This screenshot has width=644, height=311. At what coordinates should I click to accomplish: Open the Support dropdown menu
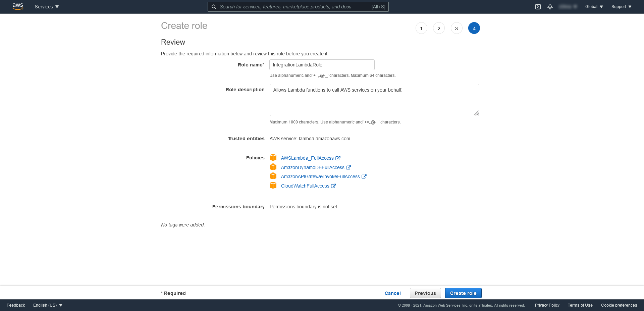621,7
